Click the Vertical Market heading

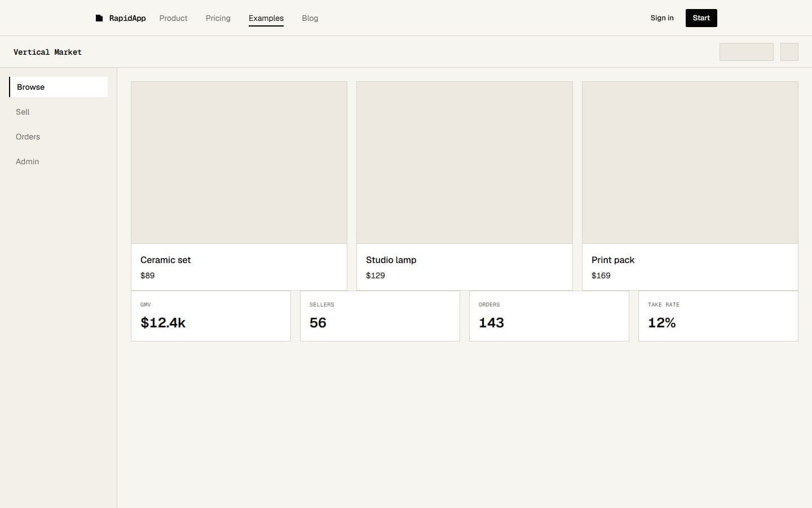pos(48,52)
